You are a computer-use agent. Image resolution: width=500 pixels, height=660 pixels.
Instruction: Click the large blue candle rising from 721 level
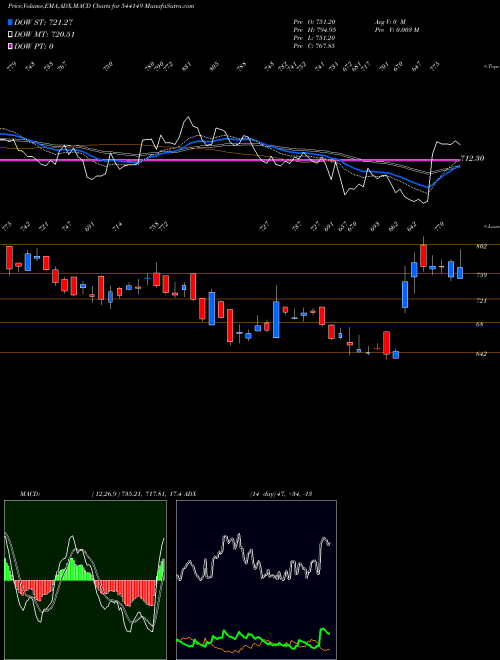(x=405, y=294)
